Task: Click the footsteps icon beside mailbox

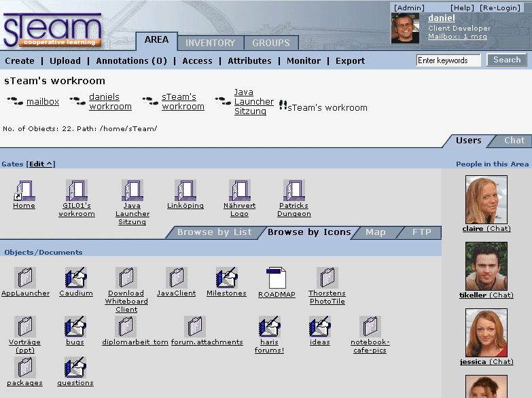Action: [15, 101]
